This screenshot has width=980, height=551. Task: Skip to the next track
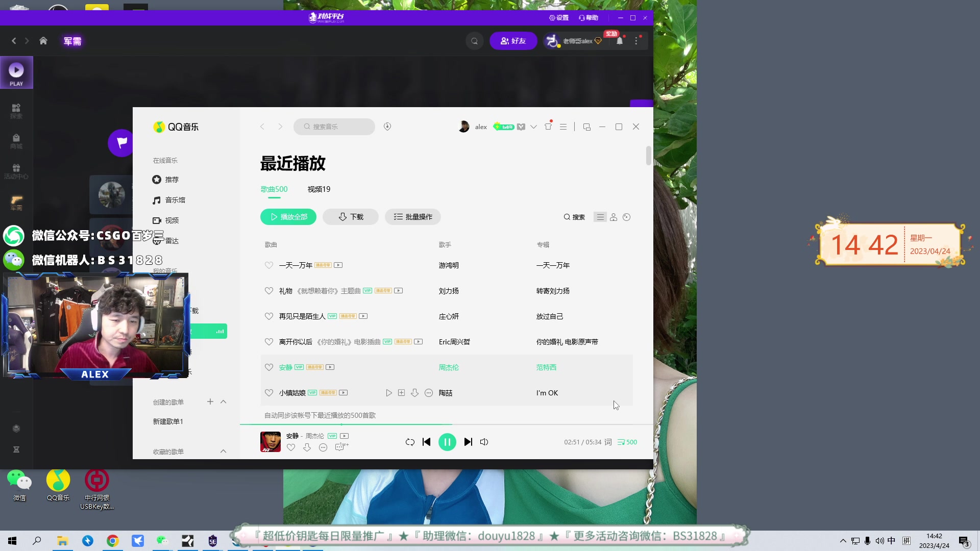(x=468, y=442)
